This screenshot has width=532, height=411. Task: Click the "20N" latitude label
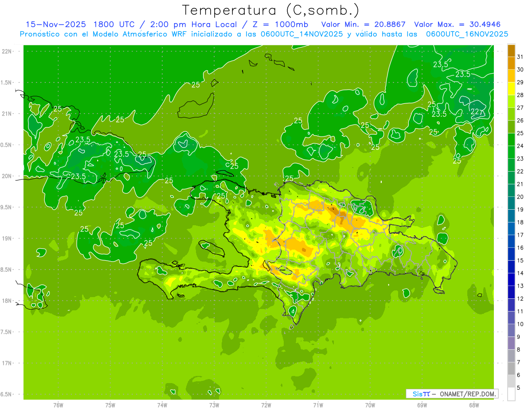tap(8, 176)
